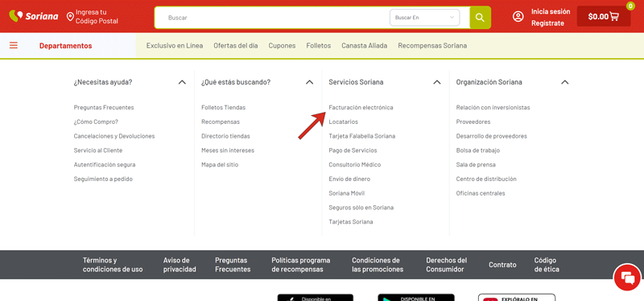Open footer Preguntas Frecuentes link
The width and height of the screenshot is (644, 301).
point(233,265)
